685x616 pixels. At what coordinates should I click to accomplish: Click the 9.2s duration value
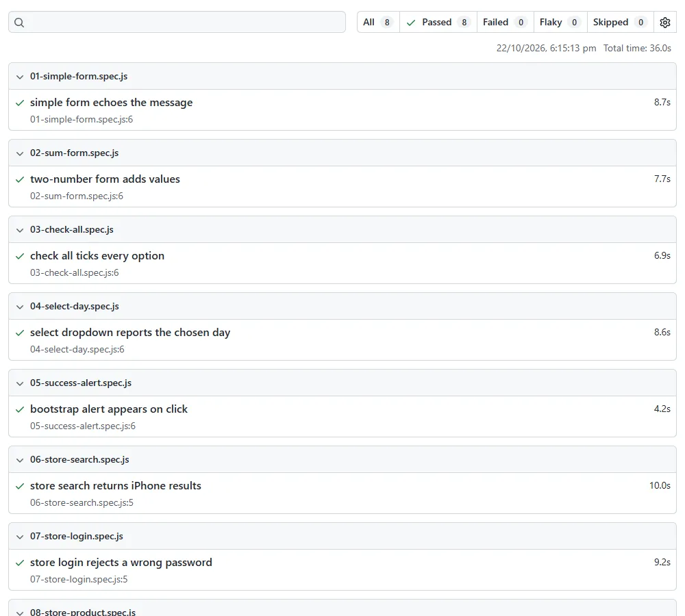(662, 563)
